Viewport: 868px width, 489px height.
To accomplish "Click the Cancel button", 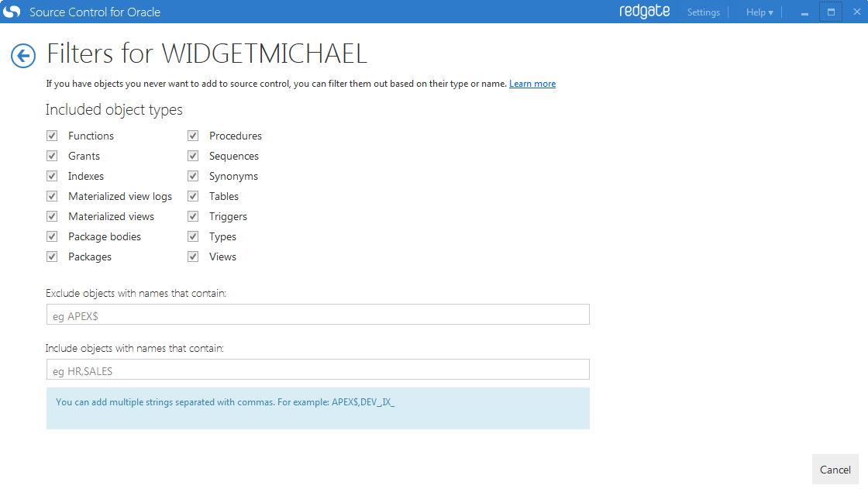I will coord(835,470).
